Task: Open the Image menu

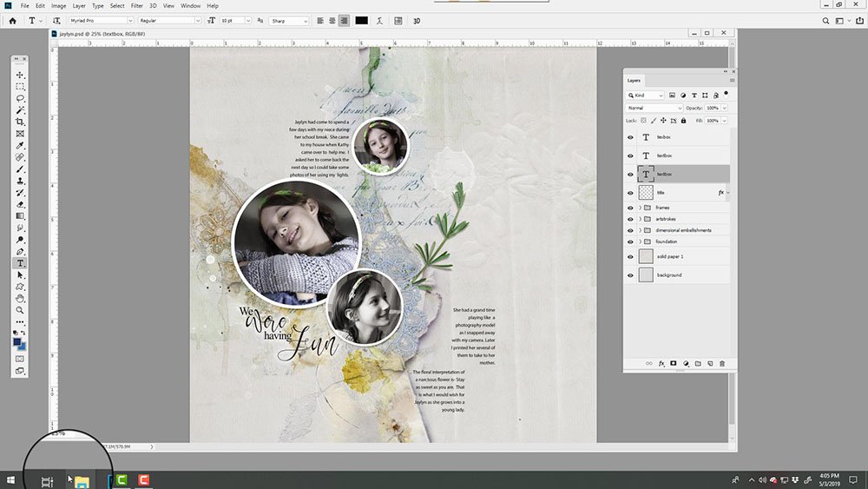Action: 59,5
